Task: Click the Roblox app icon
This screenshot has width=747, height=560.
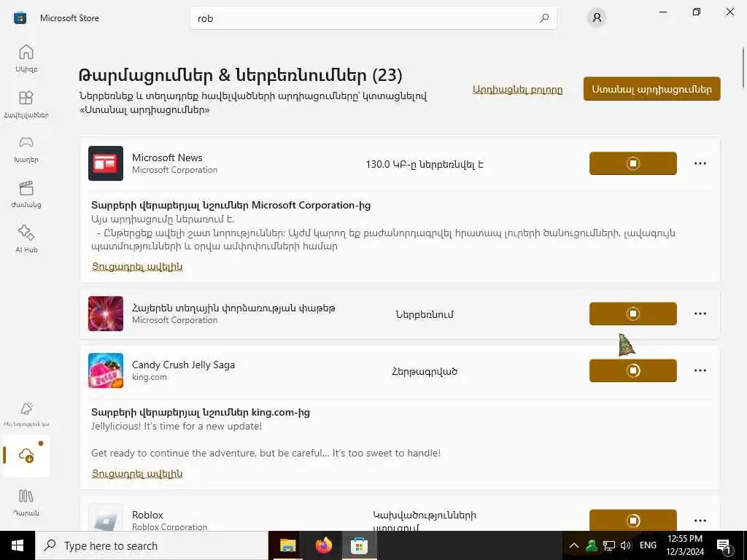Action: coord(106,518)
